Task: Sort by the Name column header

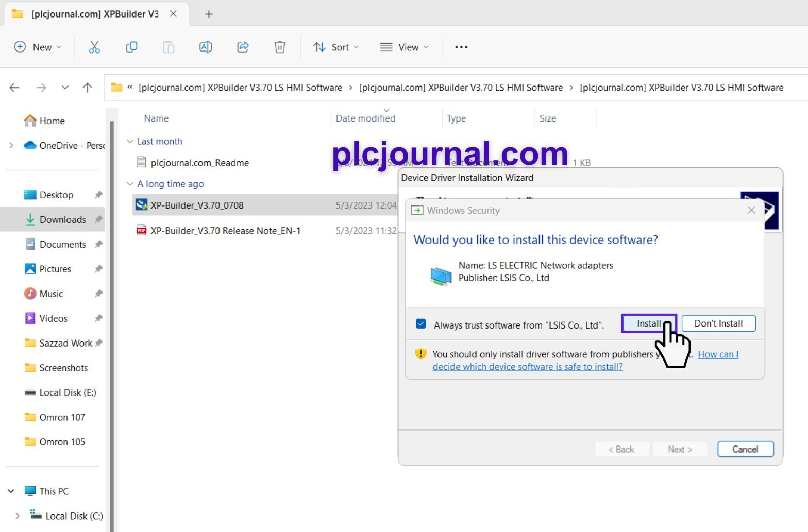Action: (x=156, y=118)
